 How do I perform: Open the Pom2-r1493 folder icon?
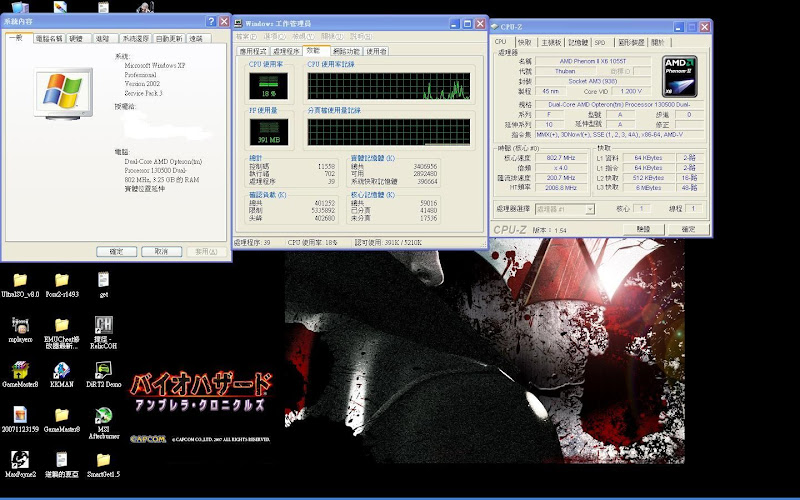pyautogui.click(x=62, y=280)
